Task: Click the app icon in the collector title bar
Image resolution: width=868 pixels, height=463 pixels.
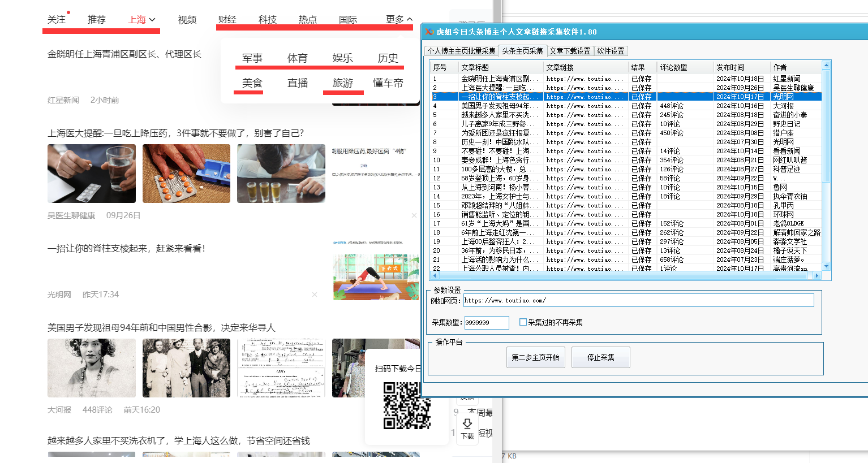Action: pyautogui.click(x=429, y=32)
